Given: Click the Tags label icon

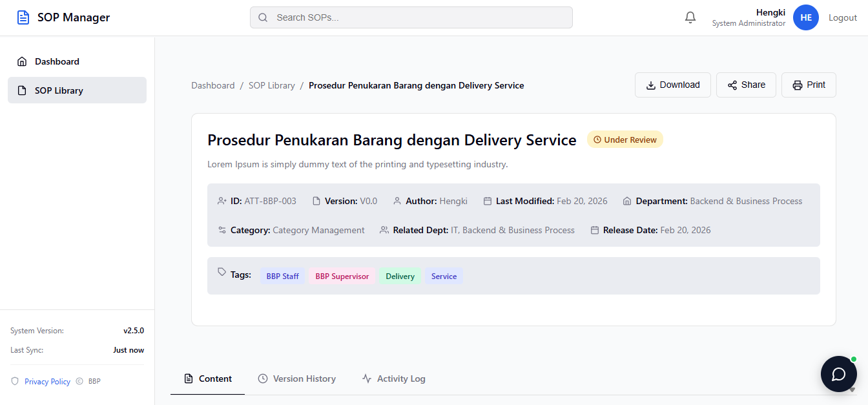Looking at the screenshot, I should tap(222, 272).
